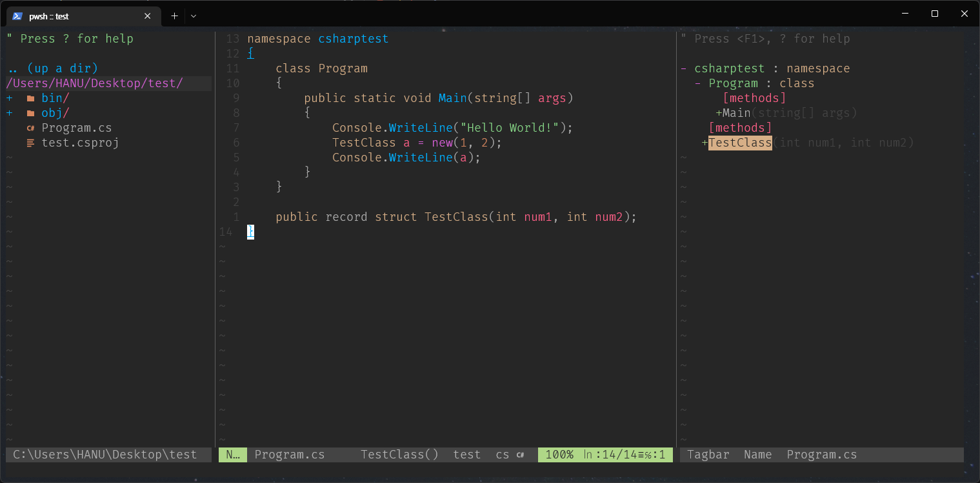Click the file icon beside test.csproj
The width and height of the screenshot is (980, 483).
pos(30,143)
